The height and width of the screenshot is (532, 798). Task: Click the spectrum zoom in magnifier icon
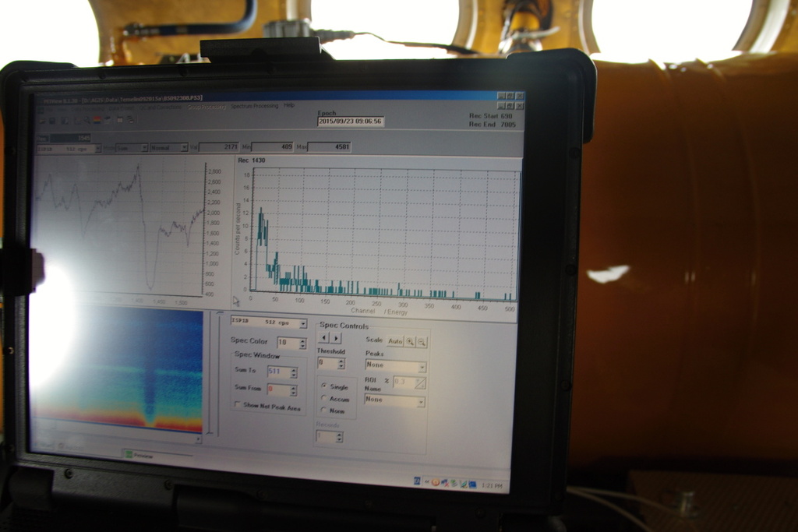(410, 342)
